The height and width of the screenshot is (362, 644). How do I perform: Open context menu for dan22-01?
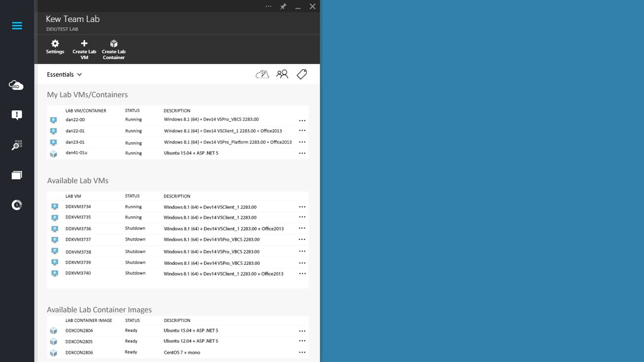click(302, 131)
